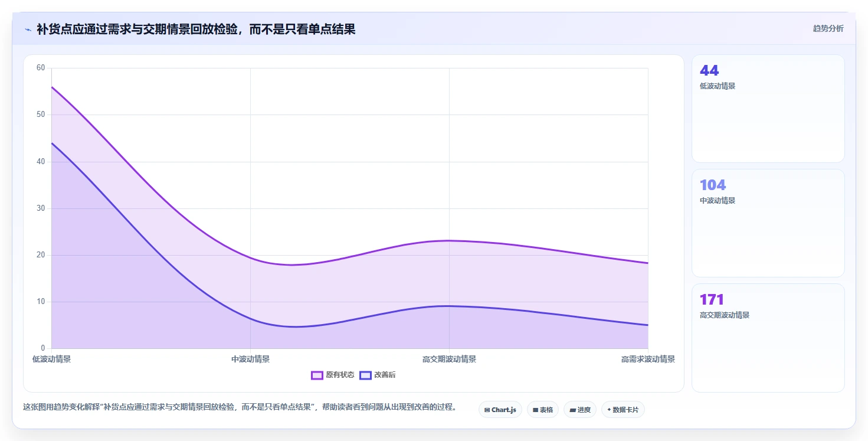
Task: Click the x-axis label 高交期波动情景
Action: pyautogui.click(x=449, y=359)
